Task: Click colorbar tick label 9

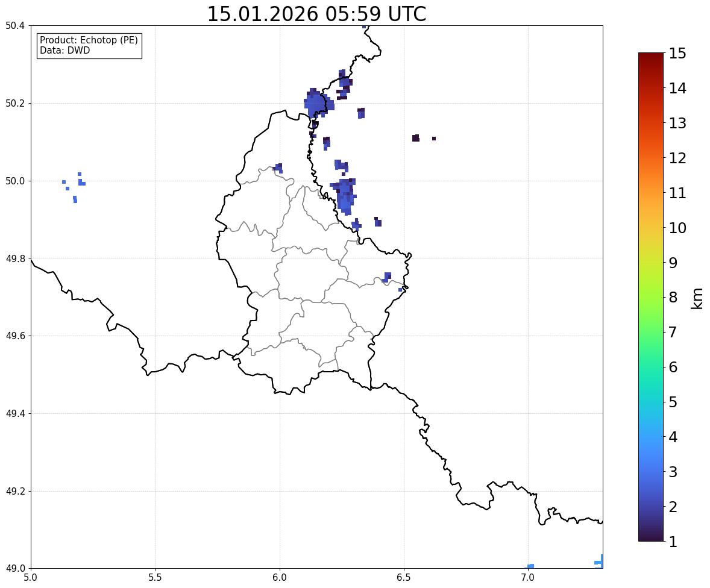Action: click(673, 263)
